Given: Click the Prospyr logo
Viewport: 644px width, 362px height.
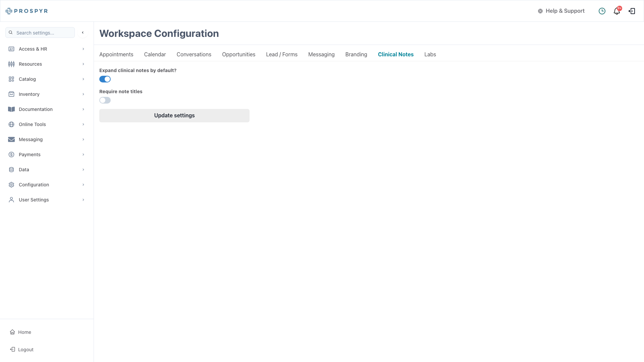Looking at the screenshot, I should pyautogui.click(x=27, y=11).
